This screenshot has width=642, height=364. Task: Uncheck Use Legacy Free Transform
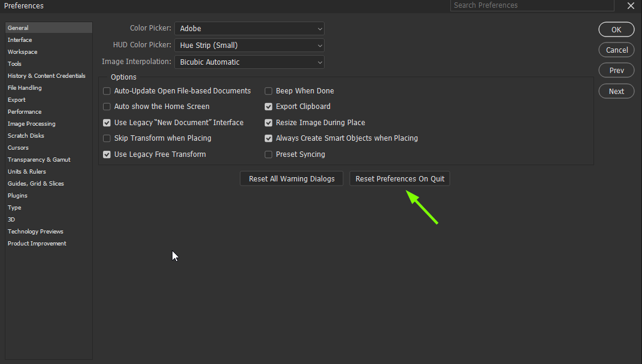pyautogui.click(x=107, y=154)
